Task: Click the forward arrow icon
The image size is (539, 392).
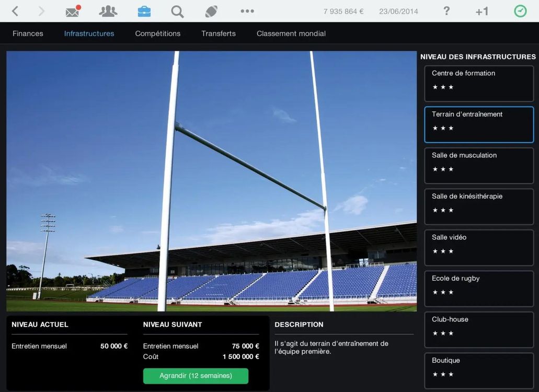Action: pos(41,11)
